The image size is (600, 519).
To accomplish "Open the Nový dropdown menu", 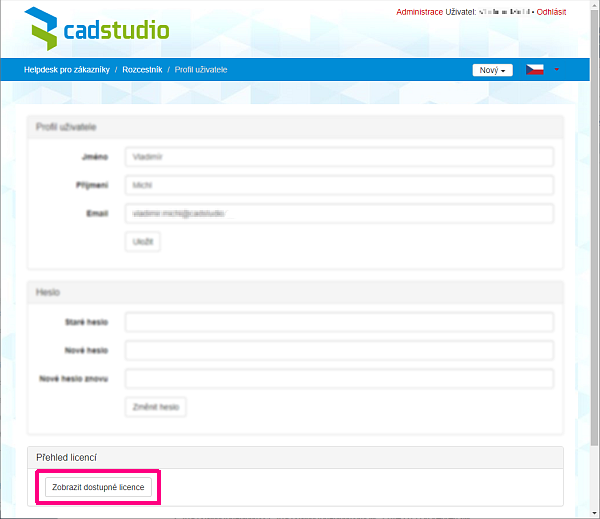I will point(493,70).
